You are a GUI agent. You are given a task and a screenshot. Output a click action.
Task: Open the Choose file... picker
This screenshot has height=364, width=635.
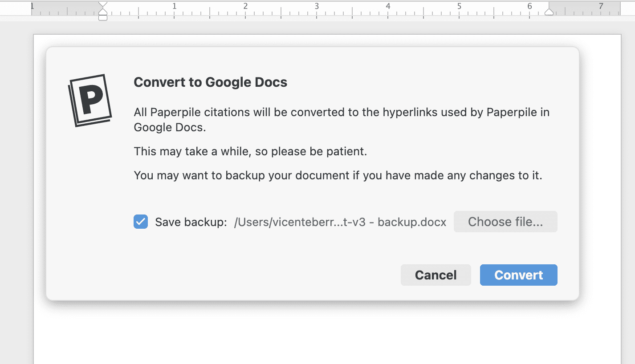point(505,222)
